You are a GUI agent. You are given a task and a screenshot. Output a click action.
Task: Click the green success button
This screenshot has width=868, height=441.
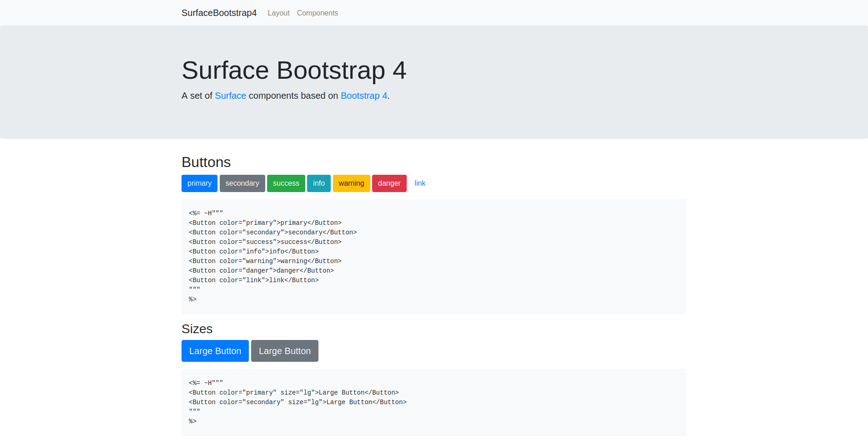[286, 183]
